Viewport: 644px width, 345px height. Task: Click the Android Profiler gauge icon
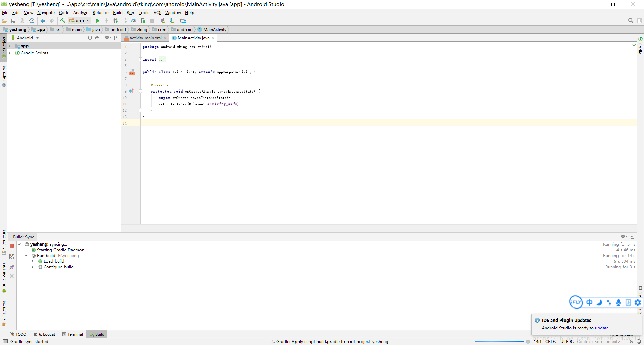134,21
